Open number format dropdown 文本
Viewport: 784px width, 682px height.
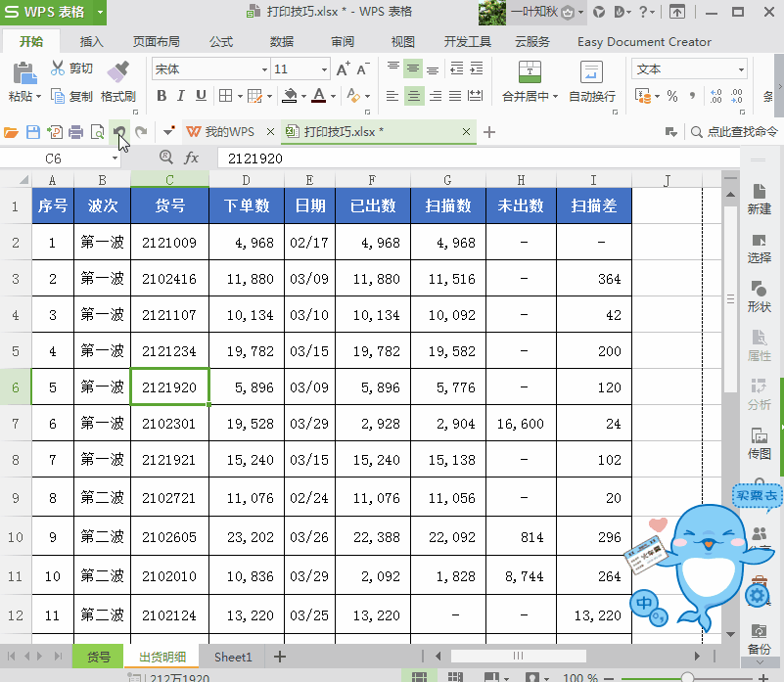click(x=741, y=69)
